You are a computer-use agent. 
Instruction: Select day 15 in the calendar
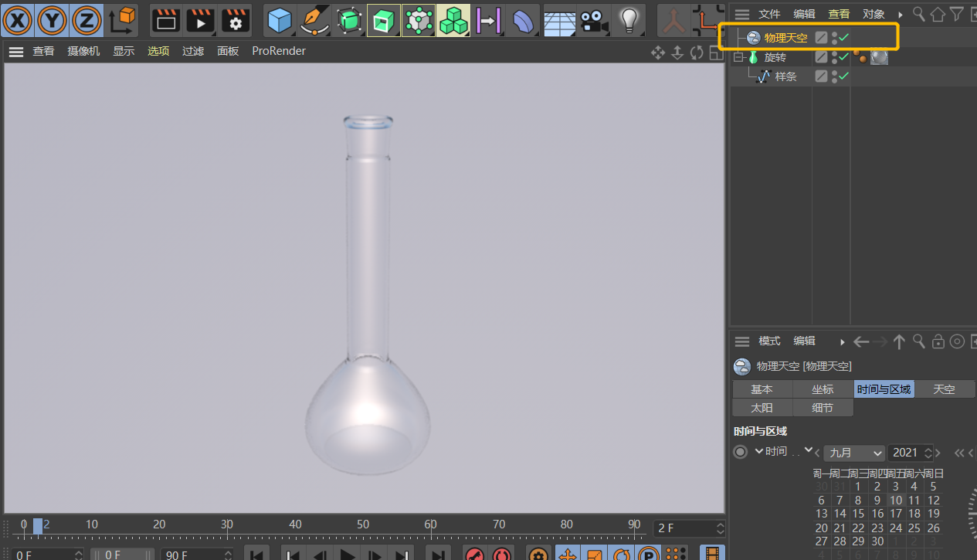[859, 514]
